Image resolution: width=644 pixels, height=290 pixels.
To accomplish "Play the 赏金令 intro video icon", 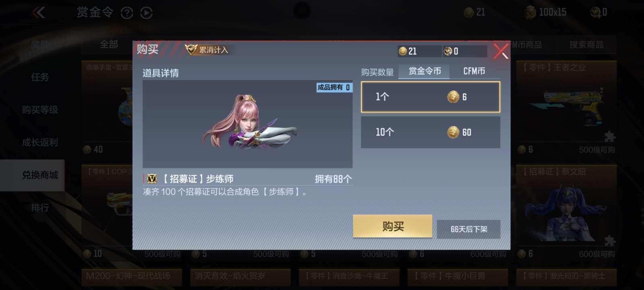I will tap(147, 13).
